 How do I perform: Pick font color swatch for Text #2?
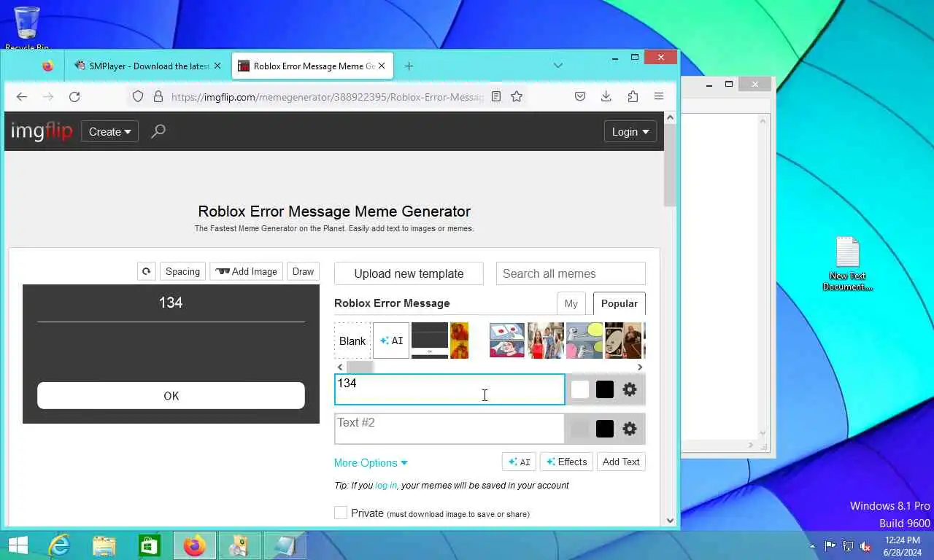point(580,429)
